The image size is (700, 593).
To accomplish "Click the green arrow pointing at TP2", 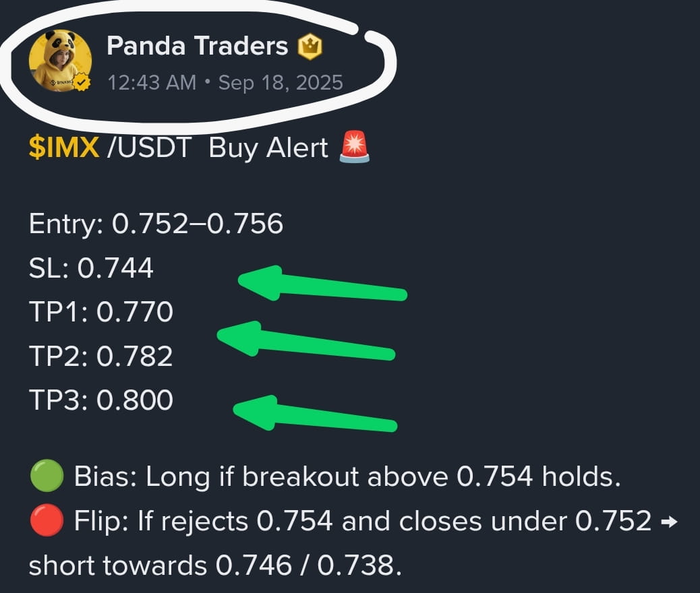I will pos(306,340).
